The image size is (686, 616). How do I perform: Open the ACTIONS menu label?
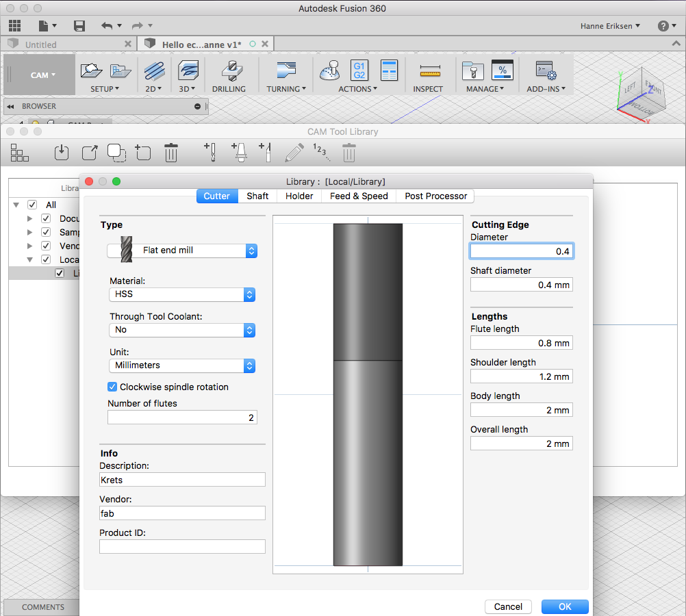357,89
